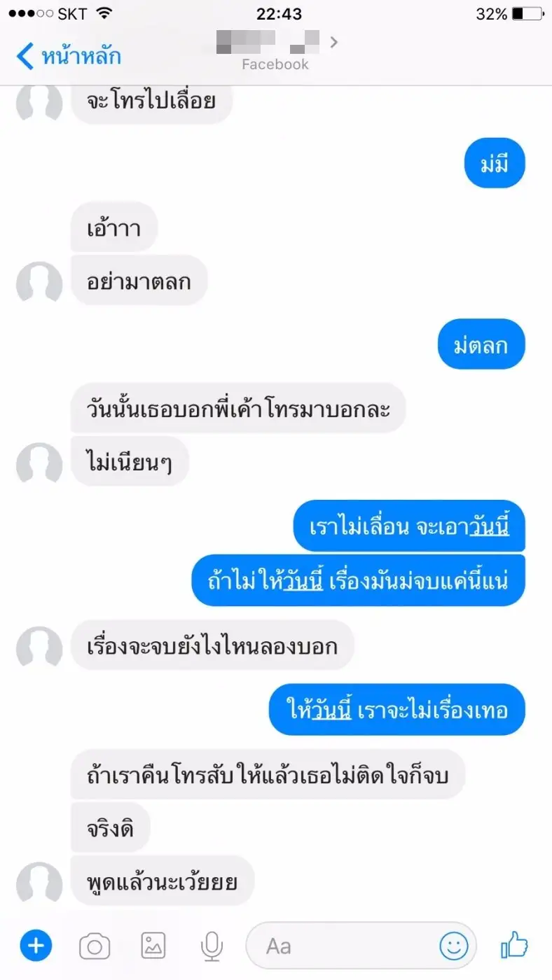552x980 pixels.
Task: Select the จริงดิ message bubble
Action: 111,829
